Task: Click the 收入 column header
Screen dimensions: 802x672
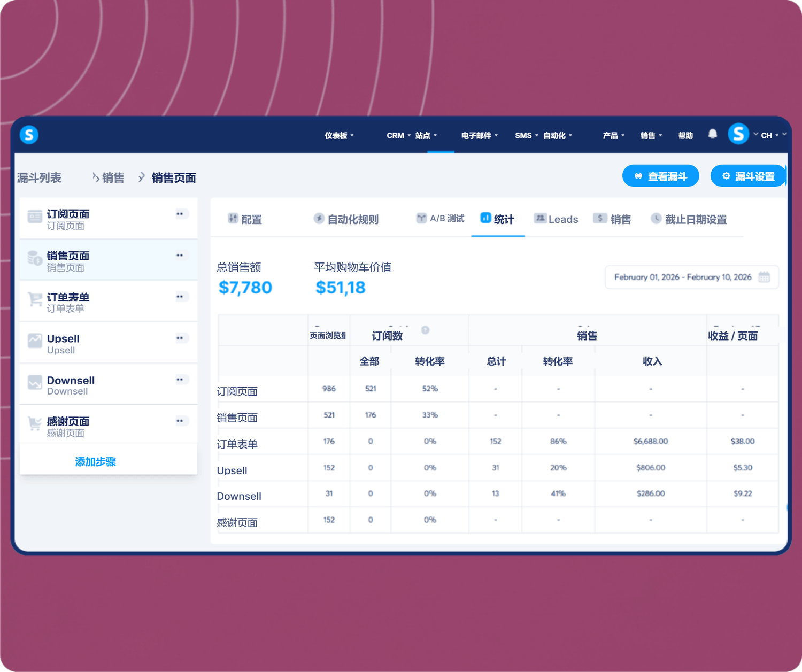Action: pos(652,361)
